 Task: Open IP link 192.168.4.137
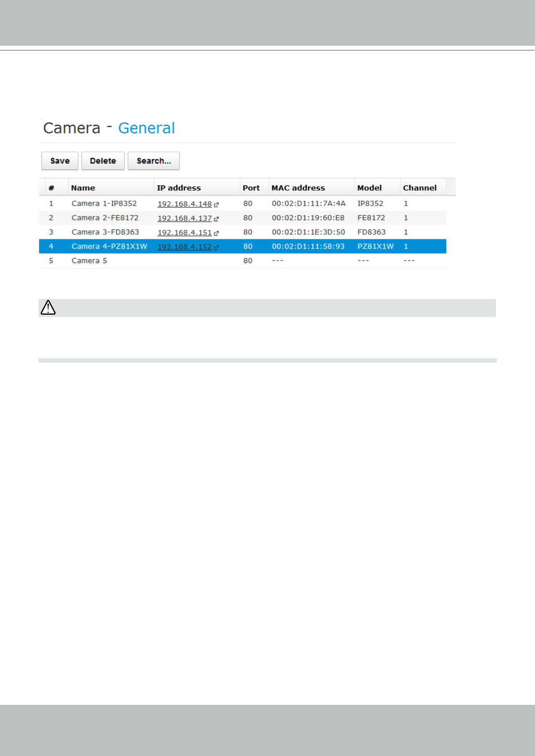click(x=185, y=218)
